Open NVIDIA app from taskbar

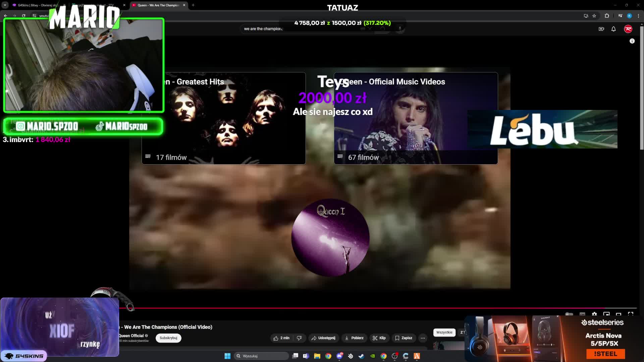(x=372, y=356)
